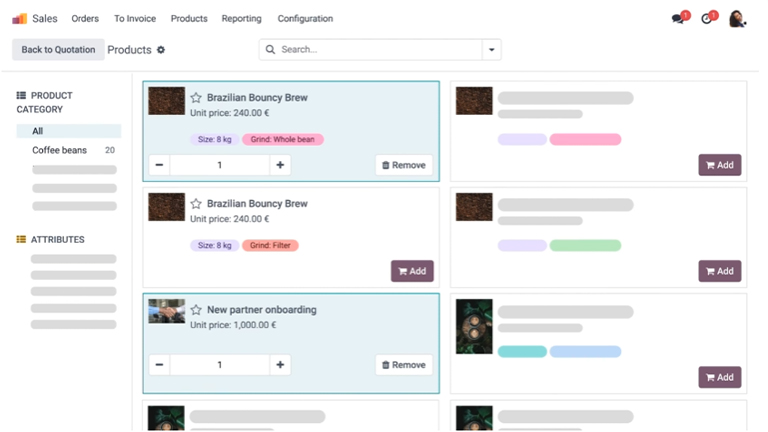Add the Filter grind Brazilian Bouncy Brew
Screen dimensions: 768x432
pos(412,271)
